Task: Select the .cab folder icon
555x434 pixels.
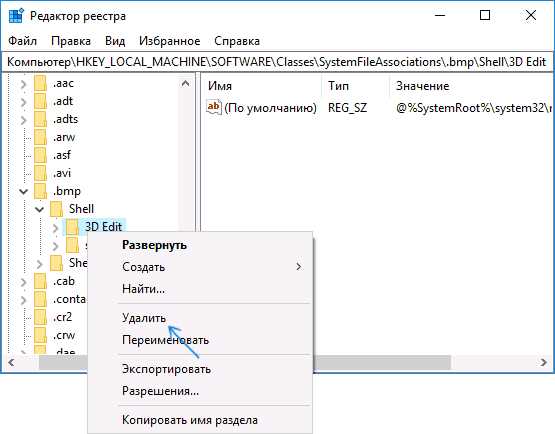Action: click(x=40, y=281)
